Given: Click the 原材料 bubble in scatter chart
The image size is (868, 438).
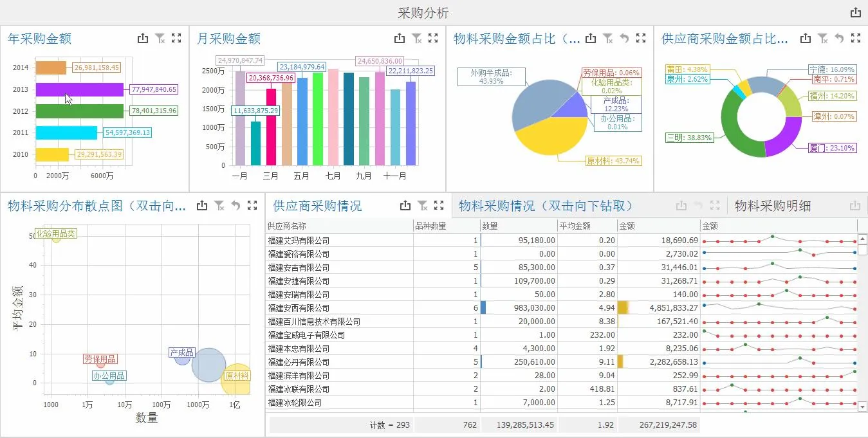Looking at the screenshot, I should coord(235,379).
